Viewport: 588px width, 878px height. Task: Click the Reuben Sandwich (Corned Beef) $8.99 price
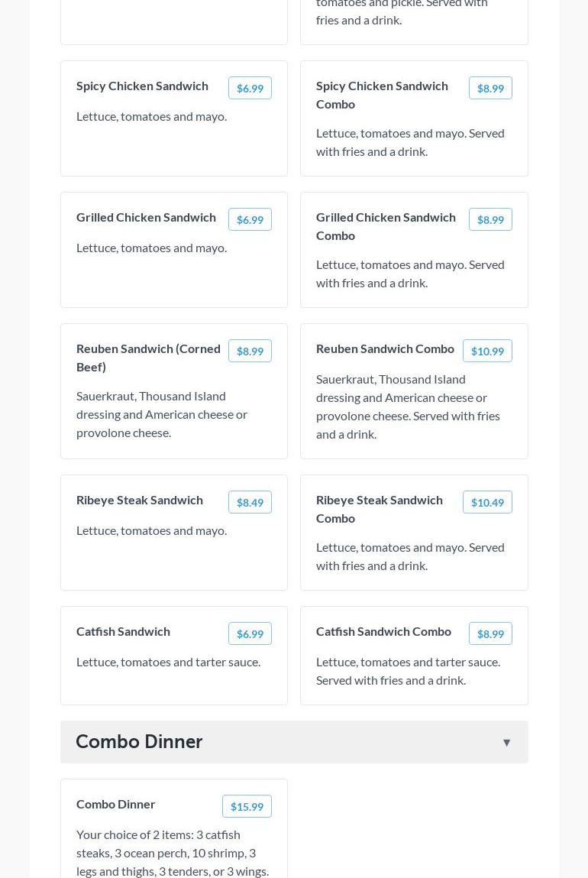(x=250, y=351)
